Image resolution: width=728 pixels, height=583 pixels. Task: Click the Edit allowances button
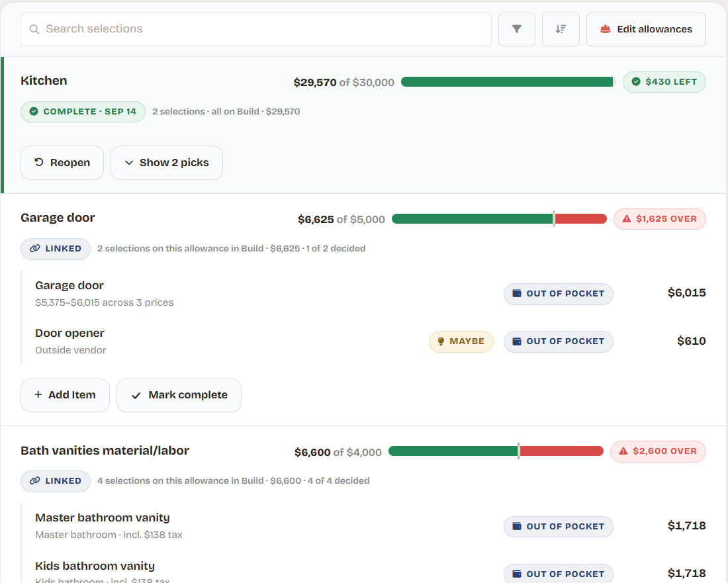click(x=647, y=29)
